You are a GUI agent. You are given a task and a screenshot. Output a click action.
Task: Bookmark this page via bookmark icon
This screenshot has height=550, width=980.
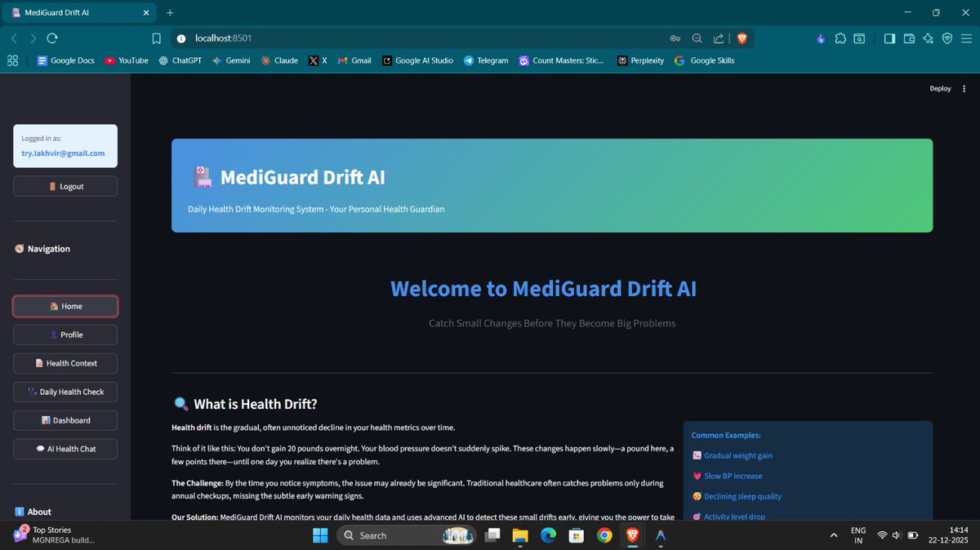coord(156,38)
